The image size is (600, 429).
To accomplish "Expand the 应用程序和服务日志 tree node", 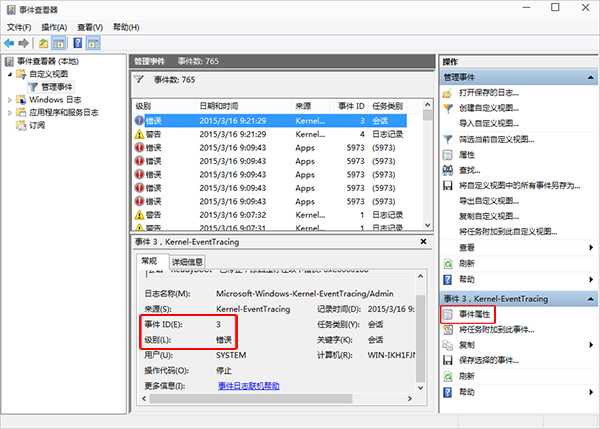I will pos(10,113).
